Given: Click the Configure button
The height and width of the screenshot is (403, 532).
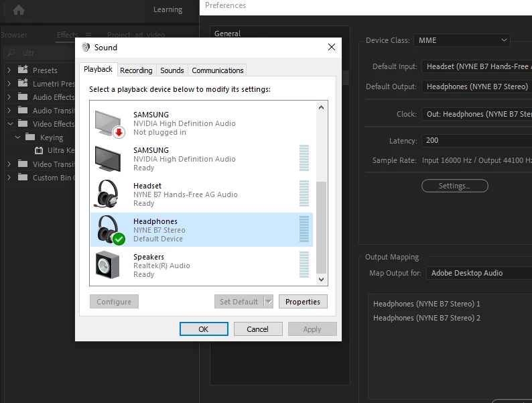Looking at the screenshot, I should pos(114,302).
